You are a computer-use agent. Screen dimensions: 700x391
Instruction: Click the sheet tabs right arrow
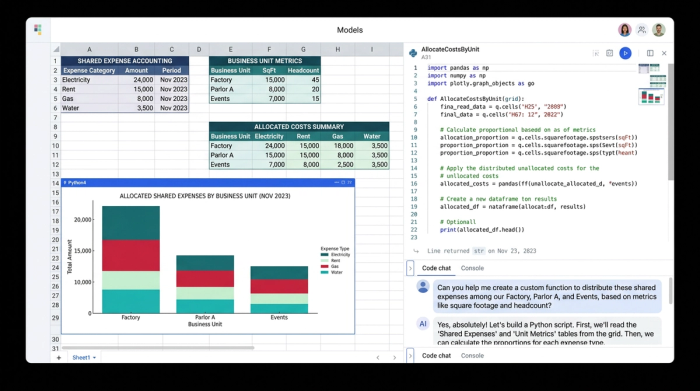pyautogui.click(x=394, y=358)
